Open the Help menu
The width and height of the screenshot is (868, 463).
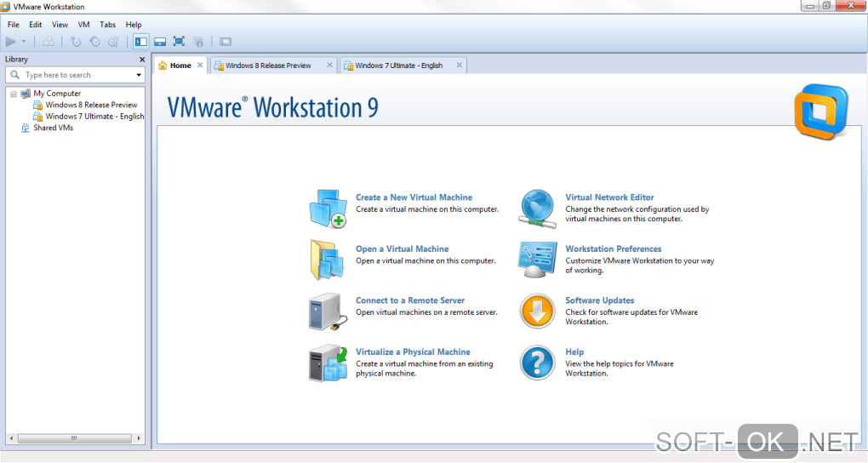[134, 25]
